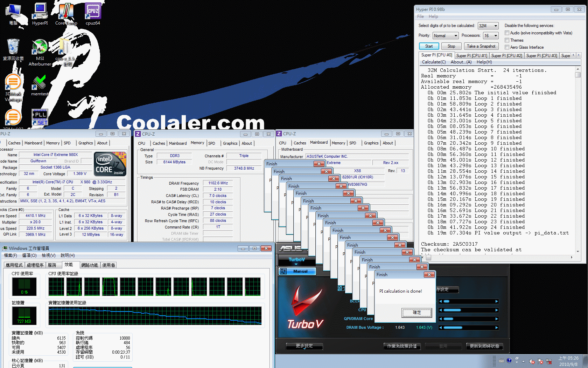Open the Priority Normal dropdown
The image size is (588, 368).
coord(446,36)
